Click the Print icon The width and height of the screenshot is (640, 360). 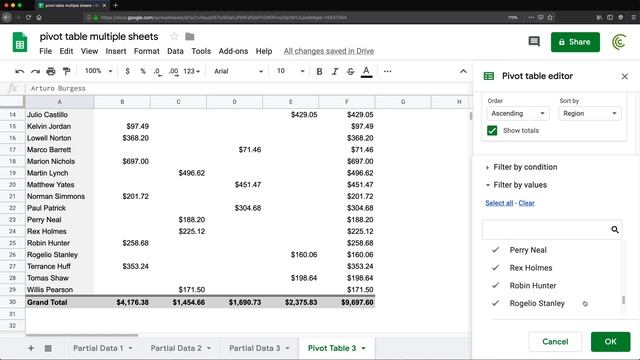[51, 71]
